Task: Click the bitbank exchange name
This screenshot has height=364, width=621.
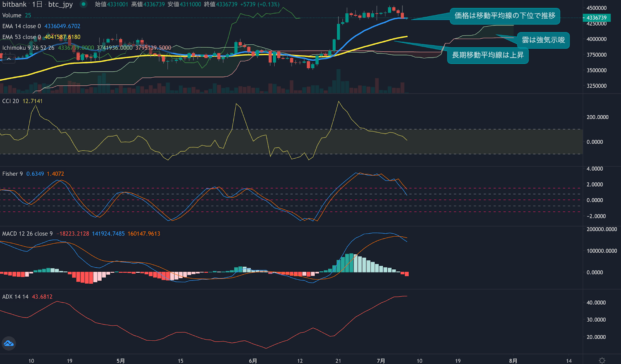Action: [14, 4]
